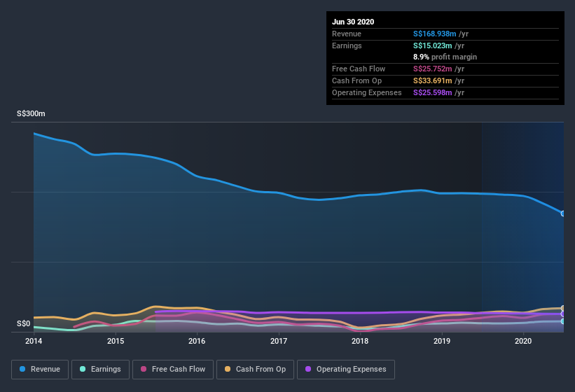Click the Cash From Op tooltip label
575x392 pixels.
pos(356,80)
